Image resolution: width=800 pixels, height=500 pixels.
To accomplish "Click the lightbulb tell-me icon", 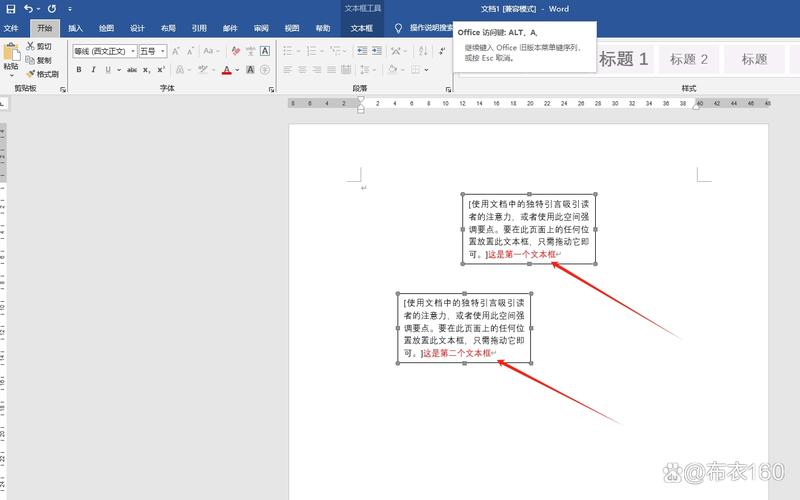I will tap(398, 29).
